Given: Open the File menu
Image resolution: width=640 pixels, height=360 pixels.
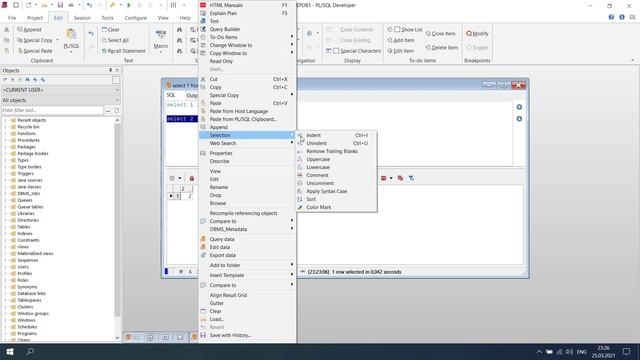Looking at the screenshot, I should pos(12,18).
